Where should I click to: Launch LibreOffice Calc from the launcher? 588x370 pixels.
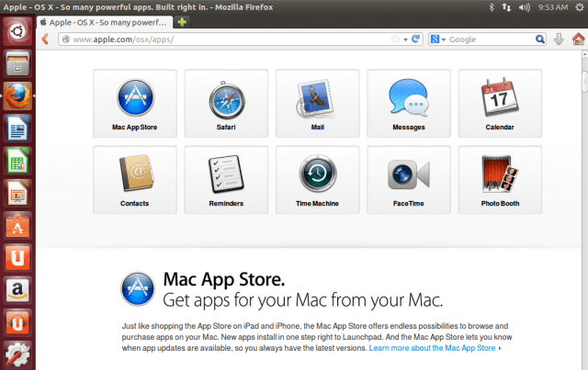point(17,161)
